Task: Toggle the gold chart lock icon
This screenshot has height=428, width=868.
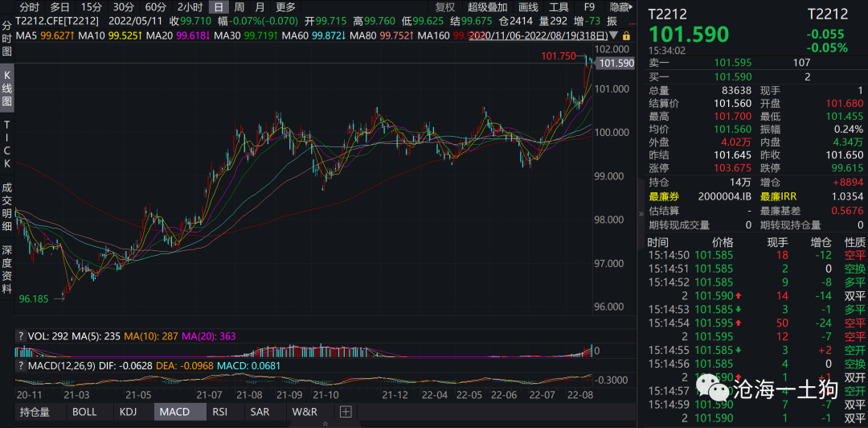Action: (626, 36)
